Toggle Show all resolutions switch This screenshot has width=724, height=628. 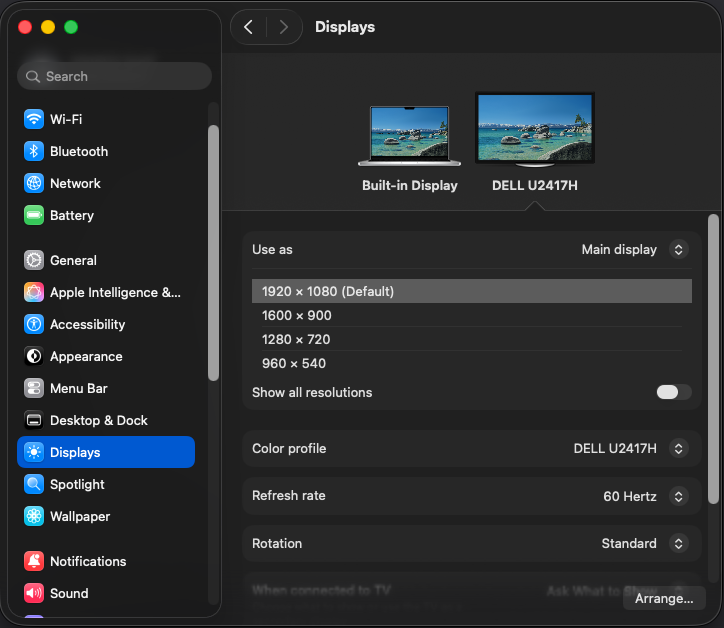[673, 392]
